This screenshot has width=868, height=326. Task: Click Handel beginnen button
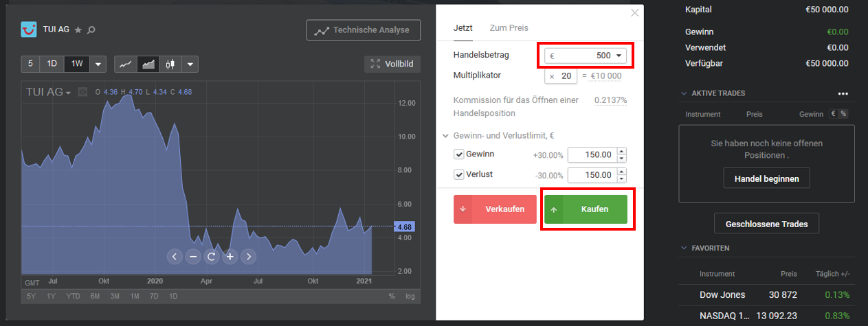tap(766, 178)
